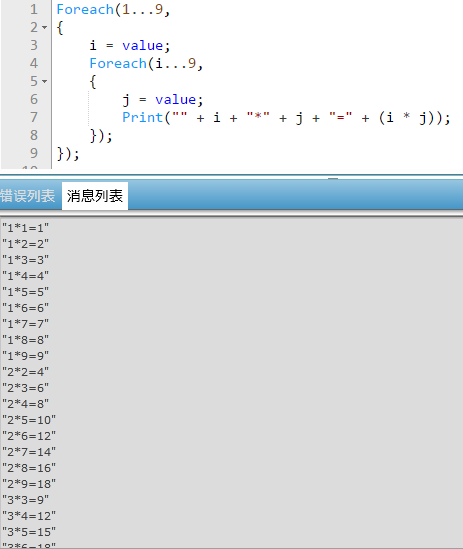463x549 pixels.
Task: Select output row "3*5=15"
Action: click(x=29, y=532)
